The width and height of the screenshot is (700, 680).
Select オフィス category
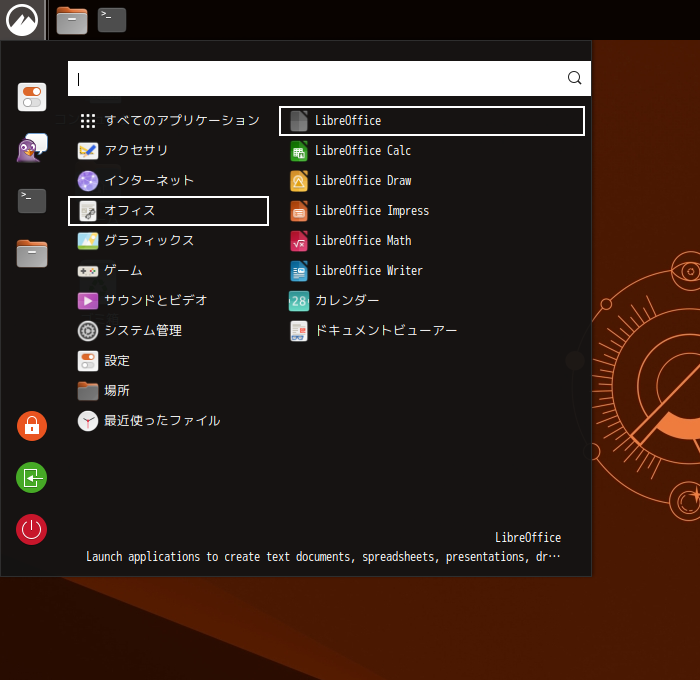tap(168, 211)
